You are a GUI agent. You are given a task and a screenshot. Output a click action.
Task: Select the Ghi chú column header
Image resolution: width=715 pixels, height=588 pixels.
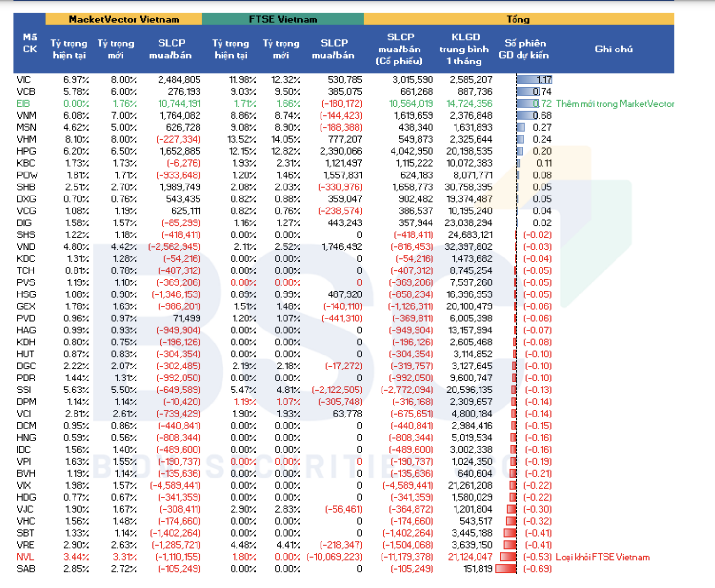click(x=613, y=49)
